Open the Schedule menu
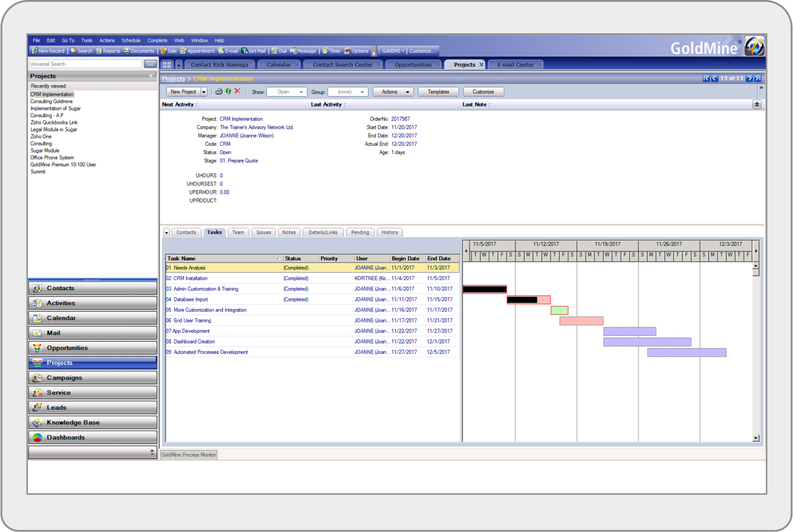 pyautogui.click(x=131, y=40)
